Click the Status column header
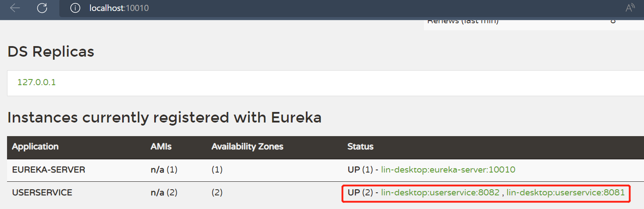 click(360, 147)
